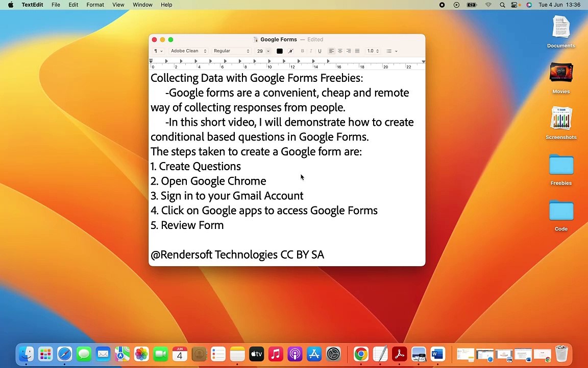Click the battery status icon
This screenshot has height=368, width=588.
[472, 5]
